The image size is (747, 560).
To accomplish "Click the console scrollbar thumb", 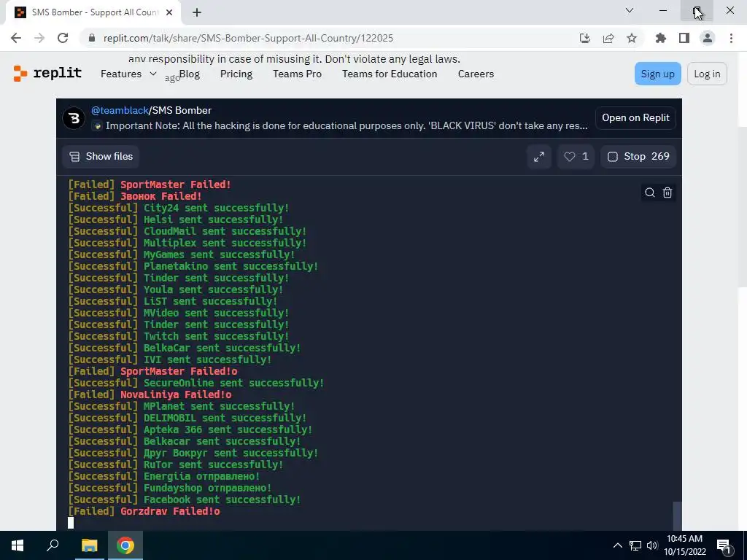I will click(x=677, y=516).
